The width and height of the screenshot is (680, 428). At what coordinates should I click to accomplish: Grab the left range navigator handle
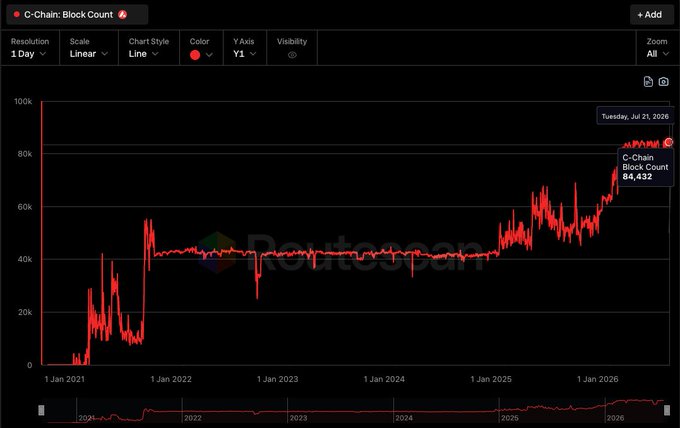point(41,410)
